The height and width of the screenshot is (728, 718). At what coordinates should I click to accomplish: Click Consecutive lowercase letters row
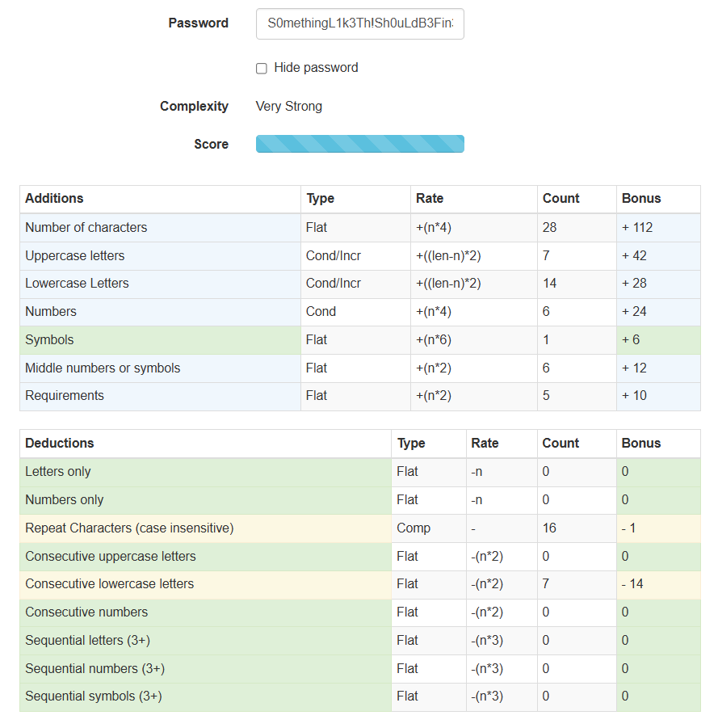point(109,584)
